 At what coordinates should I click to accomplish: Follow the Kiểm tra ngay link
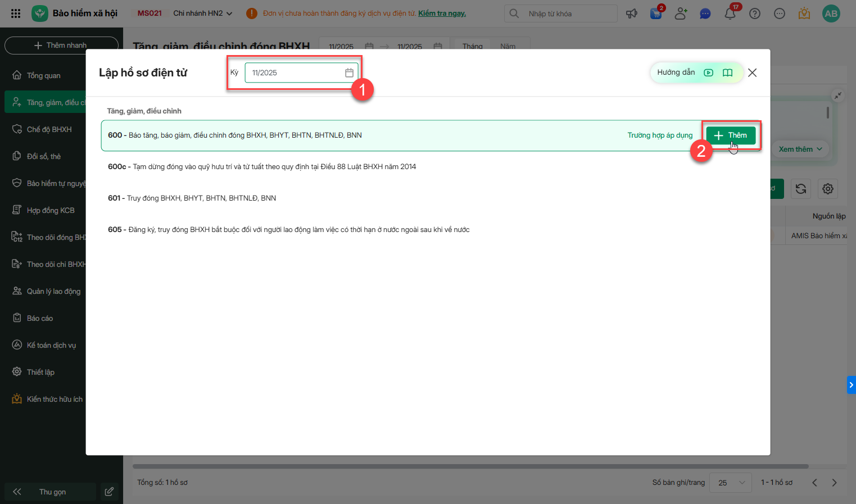click(x=442, y=13)
